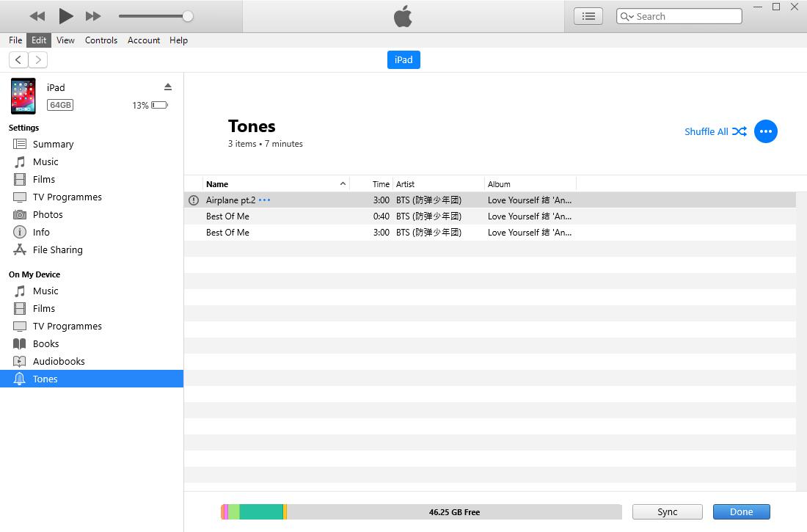Click the Search input field
Image resolution: width=807 pixels, height=532 pixels.
pos(679,16)
